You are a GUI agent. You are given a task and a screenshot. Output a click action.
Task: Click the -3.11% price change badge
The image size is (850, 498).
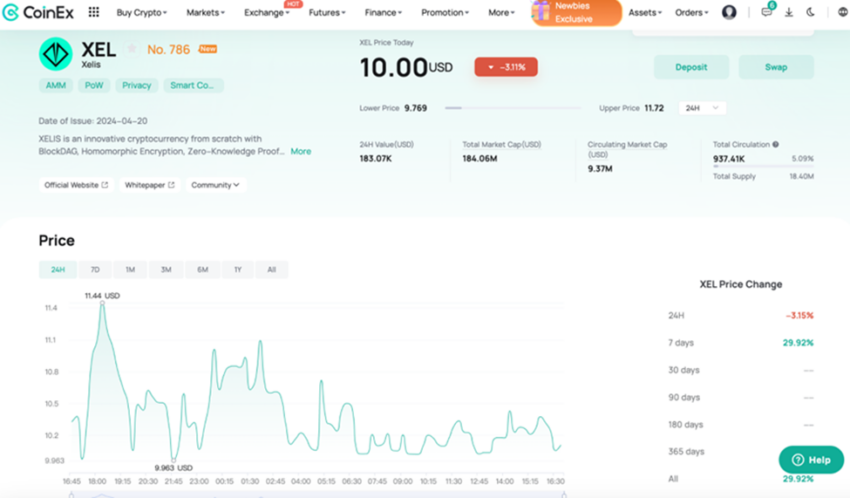tap(506, 67)
